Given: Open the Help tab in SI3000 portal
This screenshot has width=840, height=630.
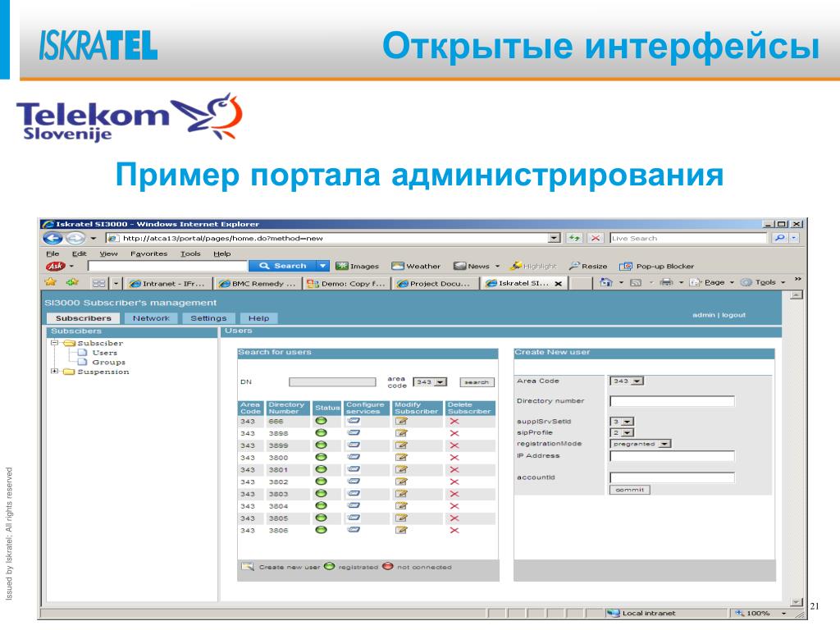Looking at the screenshot, I should pos(258,318).
